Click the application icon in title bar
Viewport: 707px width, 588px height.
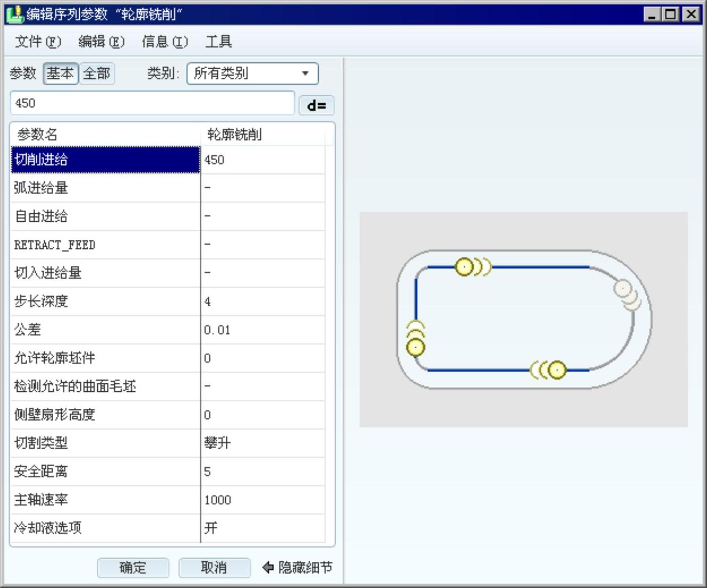click(15, 14)
